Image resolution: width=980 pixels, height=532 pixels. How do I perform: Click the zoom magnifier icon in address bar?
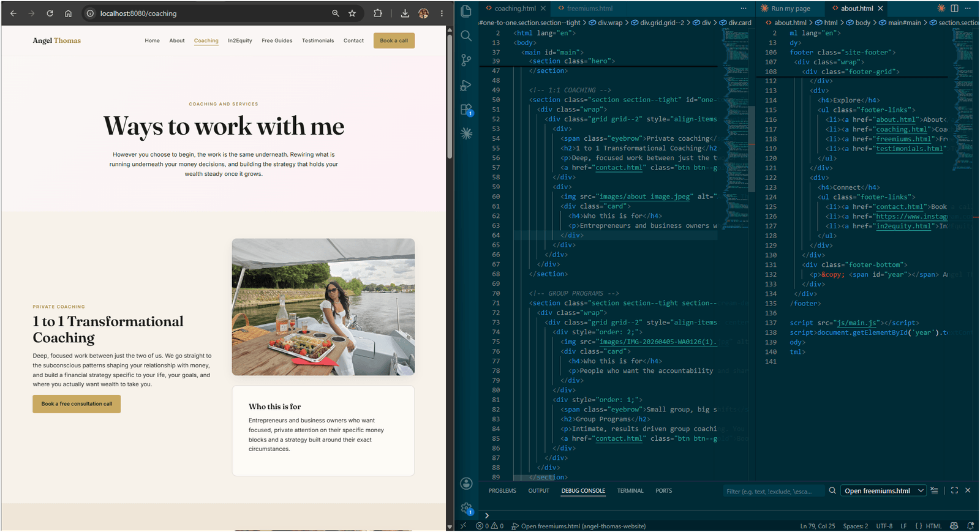pos(336,13)
